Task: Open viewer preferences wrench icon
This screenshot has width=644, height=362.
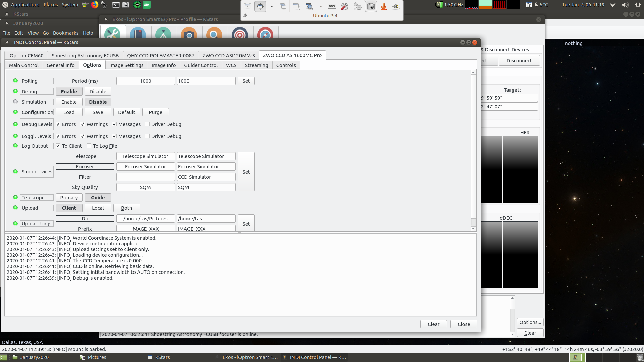Action: 345,6
